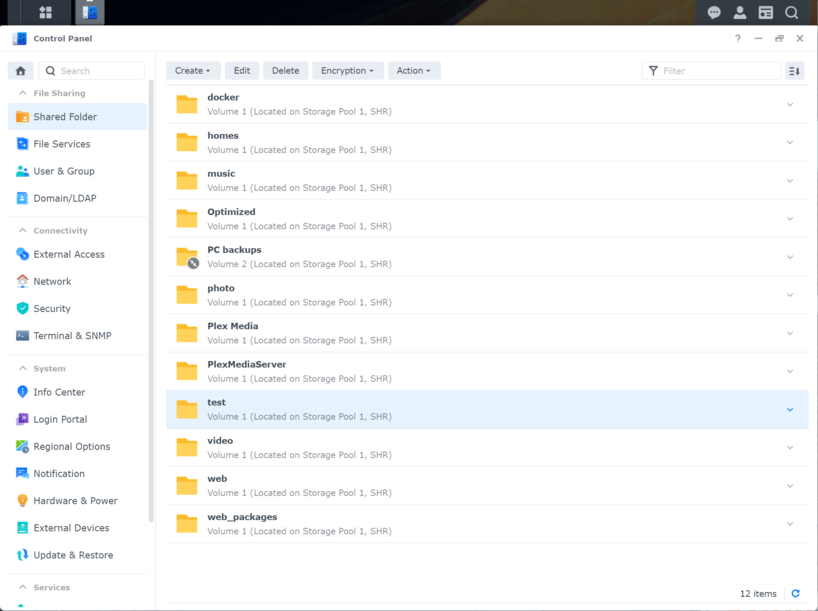Go to the Control Panel home icon
The image size is (818, 611).
pos(21,71)
